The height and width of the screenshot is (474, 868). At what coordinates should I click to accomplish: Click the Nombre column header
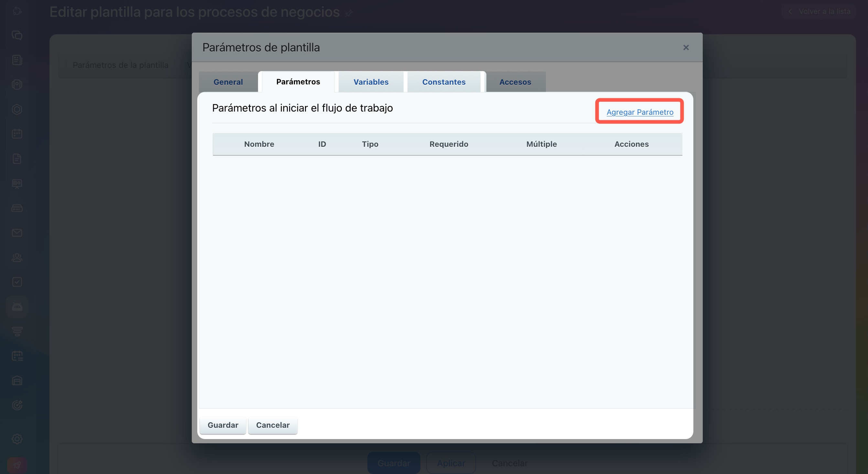point(259,144)
